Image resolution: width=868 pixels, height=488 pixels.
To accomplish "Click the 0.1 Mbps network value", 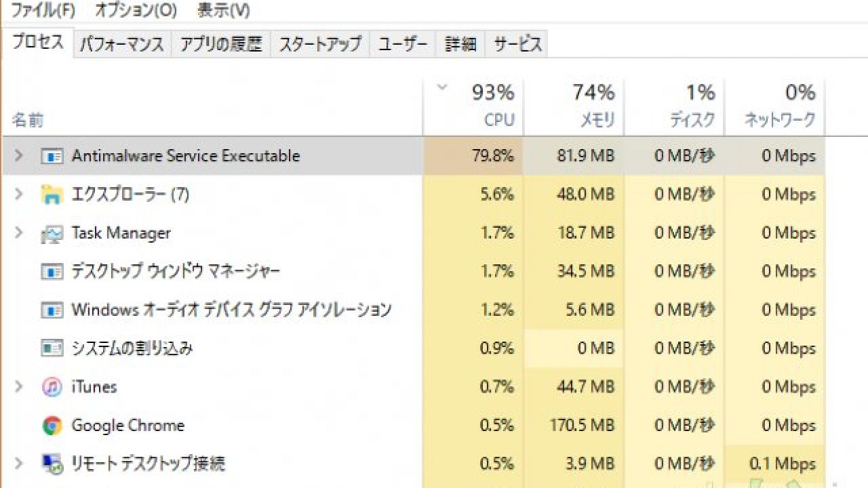I will (783, 464).
